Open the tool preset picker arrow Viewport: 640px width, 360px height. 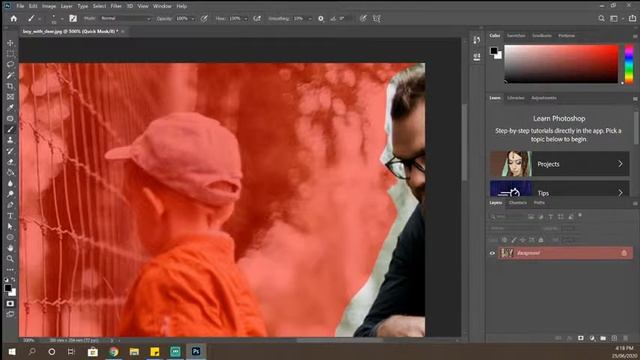39,19
